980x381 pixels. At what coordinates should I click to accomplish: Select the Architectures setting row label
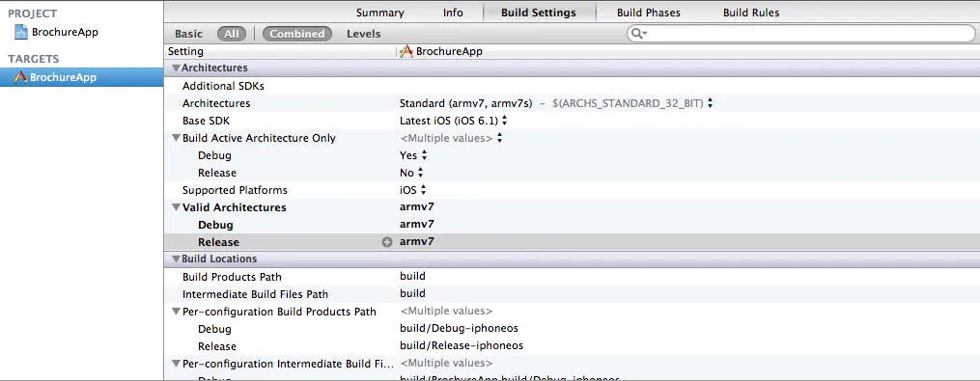point(216,103)
